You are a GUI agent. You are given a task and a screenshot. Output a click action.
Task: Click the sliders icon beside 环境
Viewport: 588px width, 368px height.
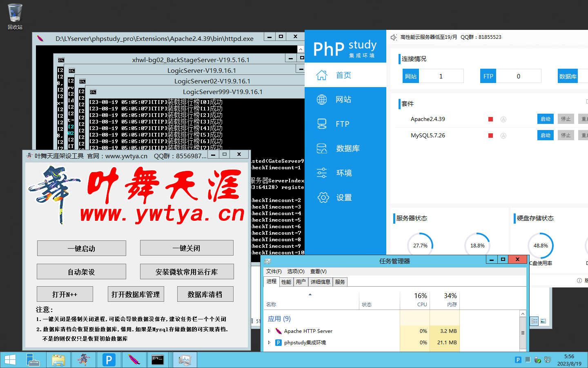pyautogui.click(x=322, y=173)
